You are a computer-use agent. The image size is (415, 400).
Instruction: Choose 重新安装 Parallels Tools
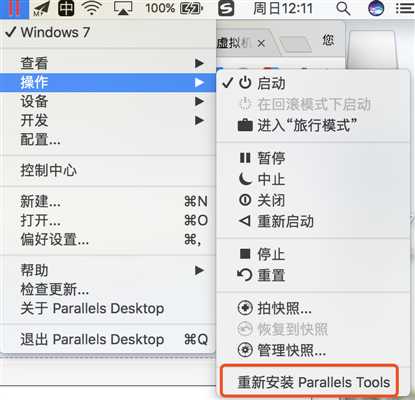[313, 382]
